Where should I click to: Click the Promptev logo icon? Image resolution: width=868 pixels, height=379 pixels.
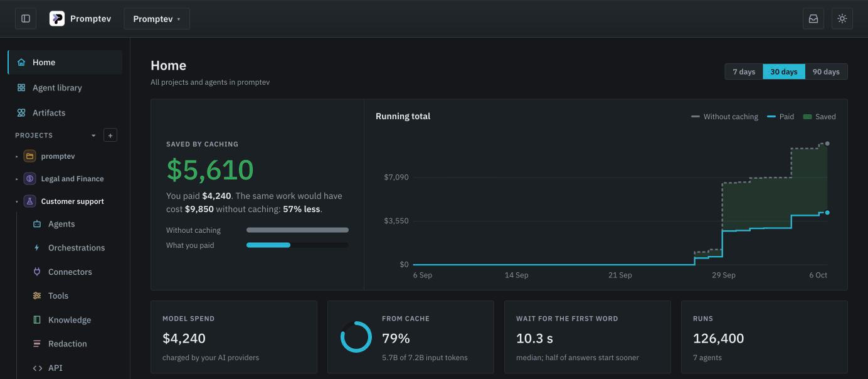57,19
